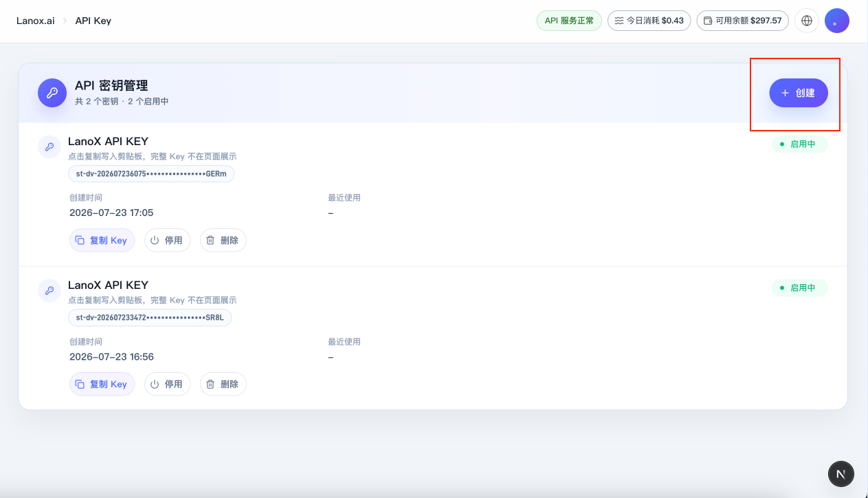
Task: Click the masked key st-dv-202607236075 chip
Action: (151, 173)
